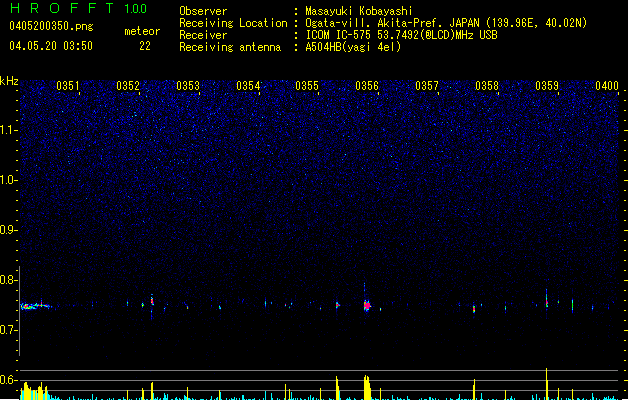Click antenna value A504HB(yagi 4el)
This screenshot has width=629, height=400.
[x=353, y=47]
